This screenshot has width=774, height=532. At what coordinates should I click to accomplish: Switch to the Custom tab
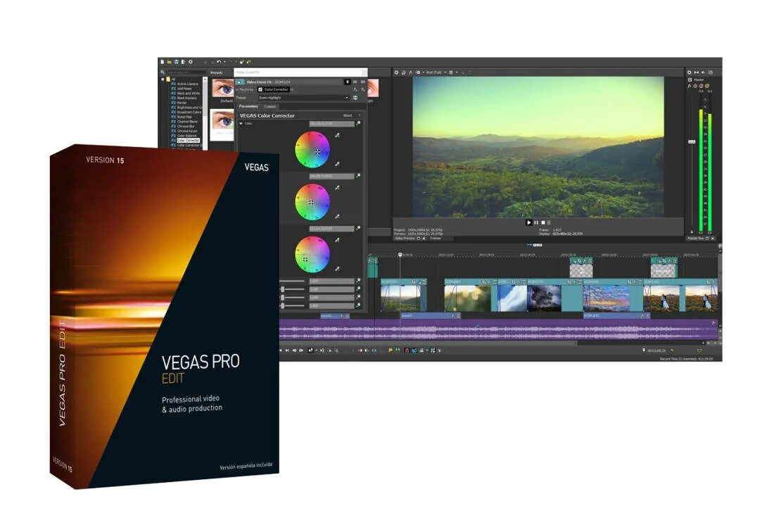tap(270, 106)
